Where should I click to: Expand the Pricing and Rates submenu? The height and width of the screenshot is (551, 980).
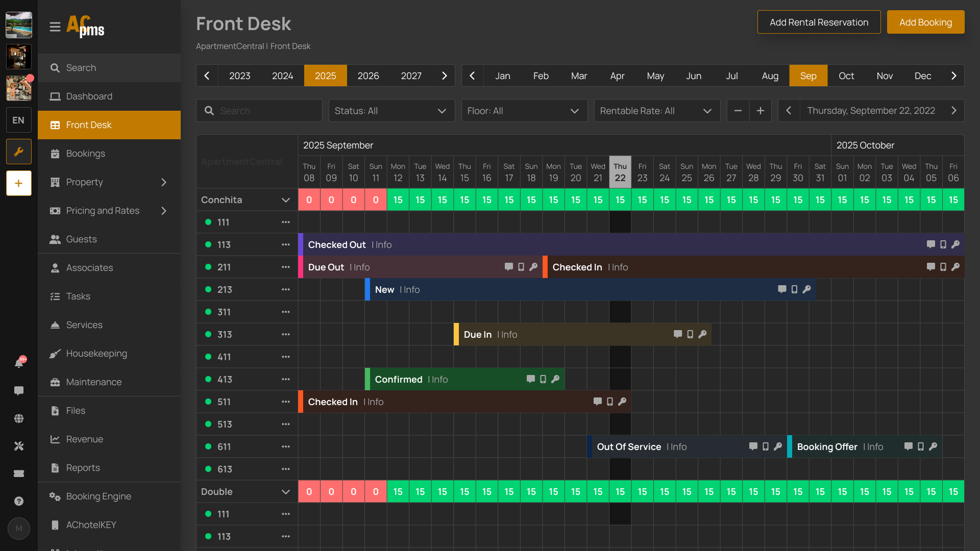[x=164, y=211]
